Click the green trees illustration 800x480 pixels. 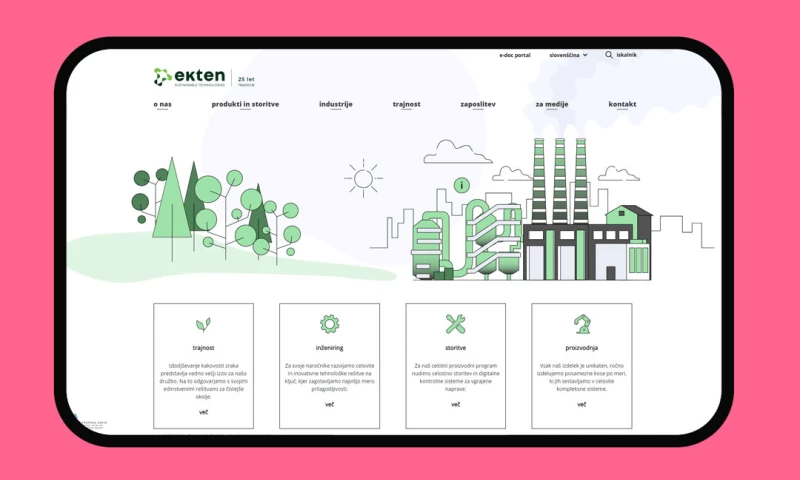click(216, 212)
